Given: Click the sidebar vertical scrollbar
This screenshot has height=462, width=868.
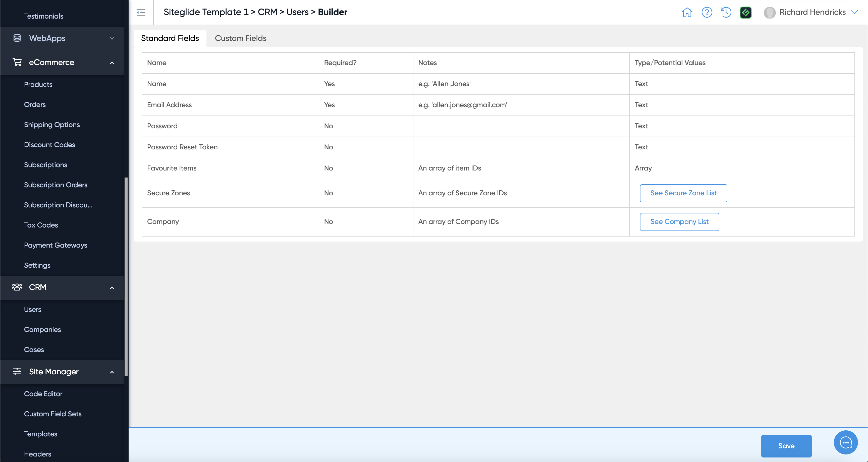Looking at the screenshot, I should point(126,276).
